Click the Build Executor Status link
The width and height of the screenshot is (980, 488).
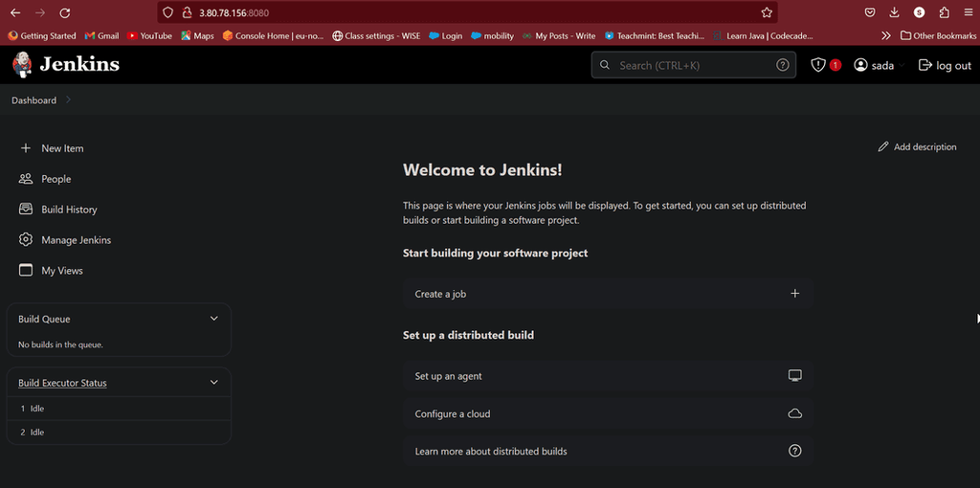[x=62, y=383]
